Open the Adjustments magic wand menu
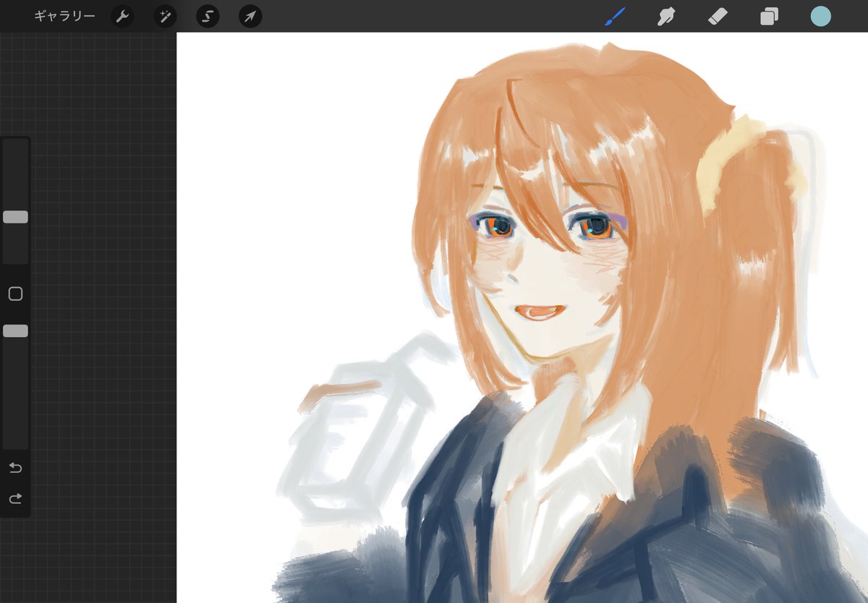868x603 pixels. coord(165,16)
